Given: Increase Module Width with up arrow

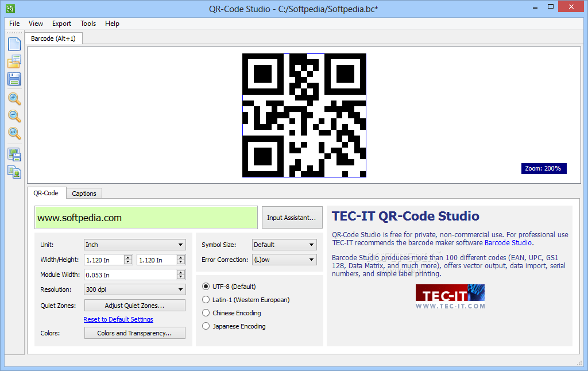Looking at the screenshot, I should (181, 272).
